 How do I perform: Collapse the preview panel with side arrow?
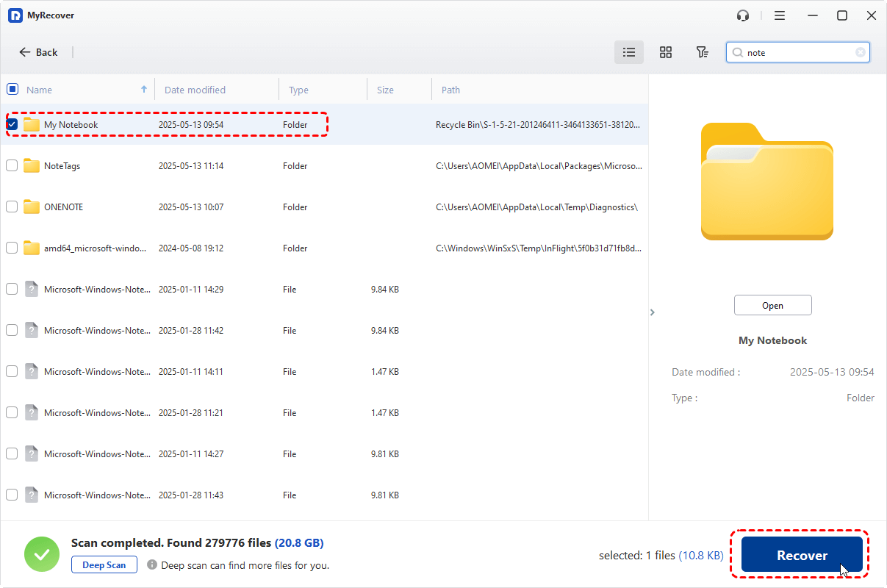[x=652, y=312]
